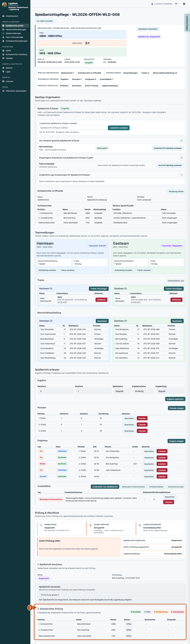Image resolution: width=190 pixels, height=644 pixels.
Task: Open the Ergebnistyp dropdown showing Regulär
Action: [x=170, y=391]
